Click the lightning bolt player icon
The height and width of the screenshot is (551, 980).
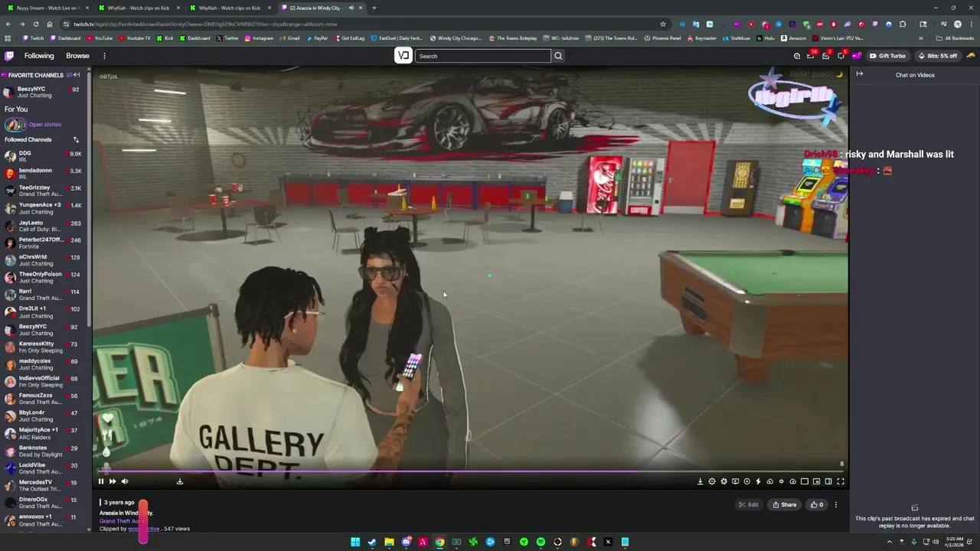[x=758, y=481]
